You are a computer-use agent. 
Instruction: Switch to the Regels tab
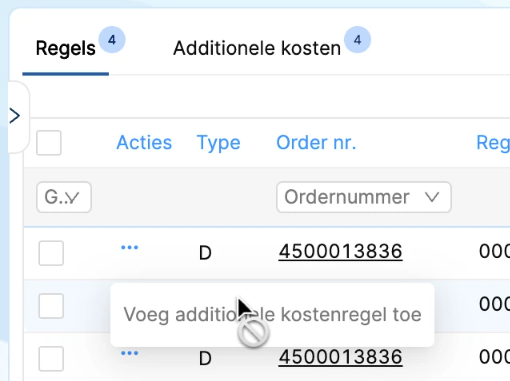(66, 48)
